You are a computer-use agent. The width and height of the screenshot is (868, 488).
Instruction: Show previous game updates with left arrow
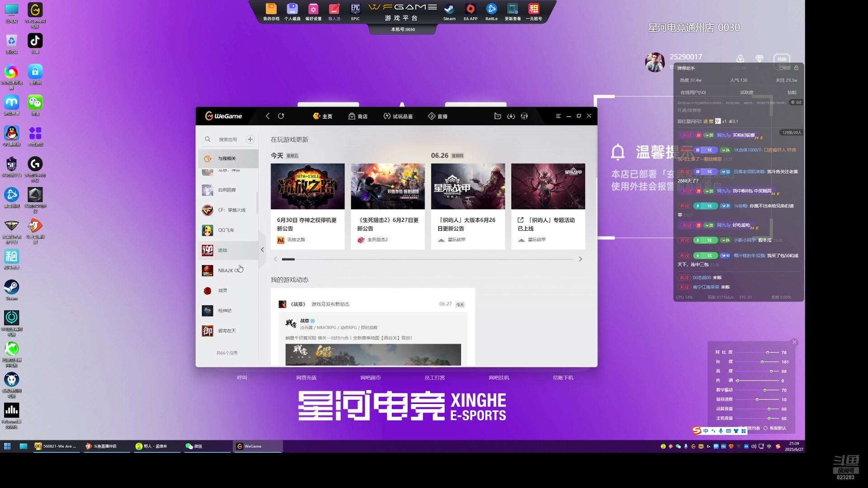(x=275, y=259)
